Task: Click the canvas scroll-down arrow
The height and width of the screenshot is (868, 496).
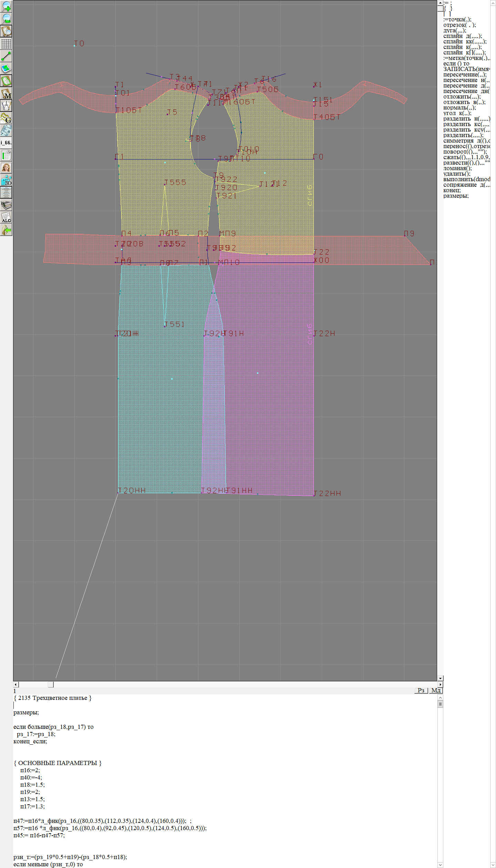Action: click(x=440, y=678)
